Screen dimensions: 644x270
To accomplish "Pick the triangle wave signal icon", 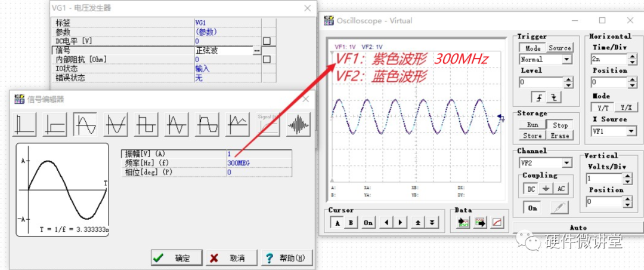I will 177,124.
